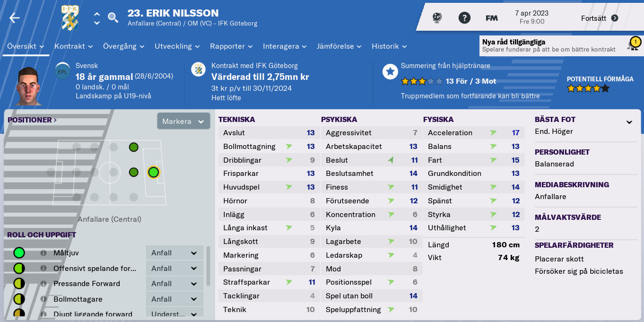
Task: Click the roles list scrollbar
Action: (209, 266)
